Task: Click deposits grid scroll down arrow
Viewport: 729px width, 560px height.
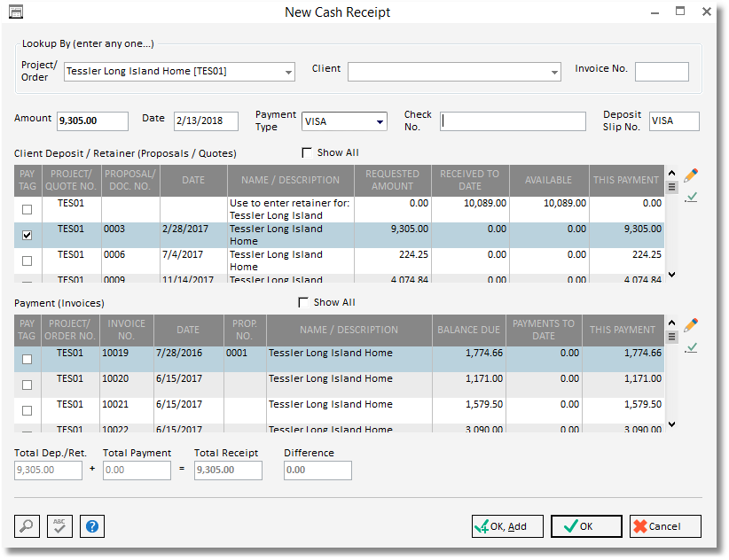Action: [672, 275]
